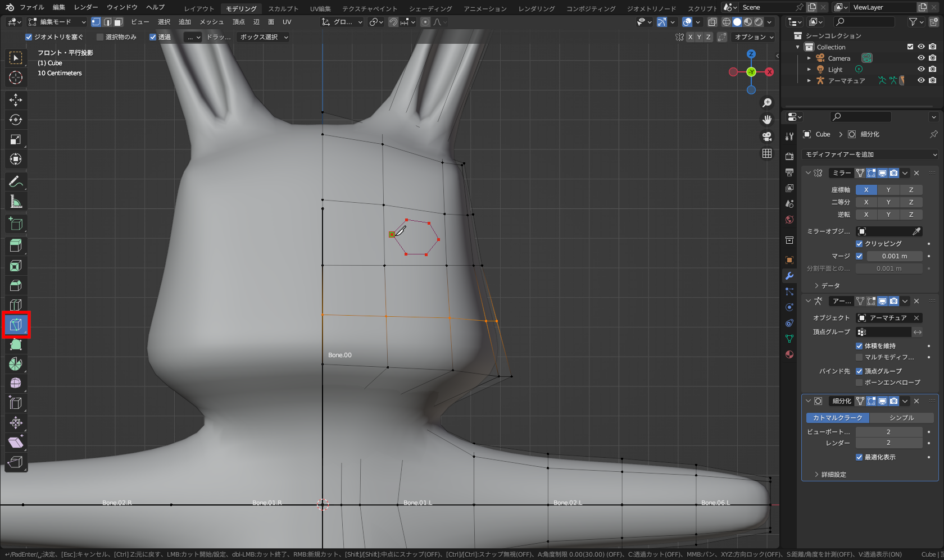Hide the Camera object in outliner
The image size is (944, 560).
[921, 58]
